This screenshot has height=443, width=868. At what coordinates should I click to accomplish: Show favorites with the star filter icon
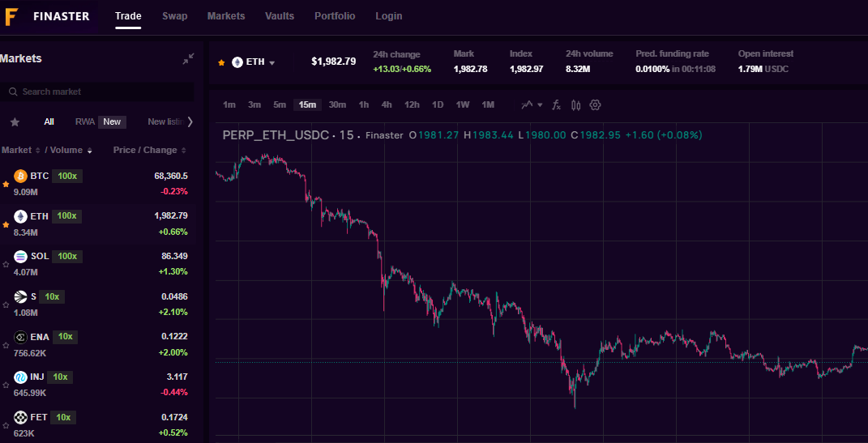pyautogui.click(x=15, y=122)
